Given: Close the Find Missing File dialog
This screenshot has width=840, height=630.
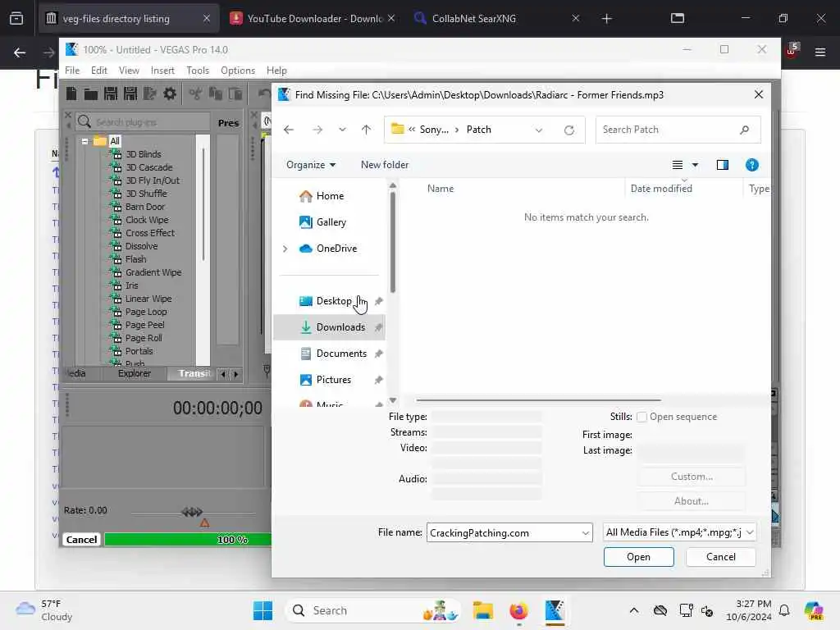Looking at the screenshot, I should click(x=758, y=95).
